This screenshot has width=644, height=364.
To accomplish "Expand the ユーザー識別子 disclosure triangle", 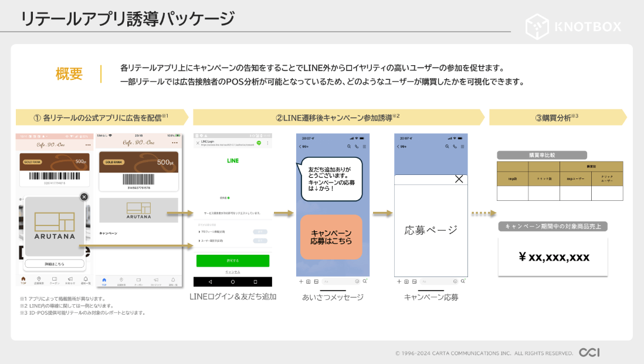I will point(199,241).
